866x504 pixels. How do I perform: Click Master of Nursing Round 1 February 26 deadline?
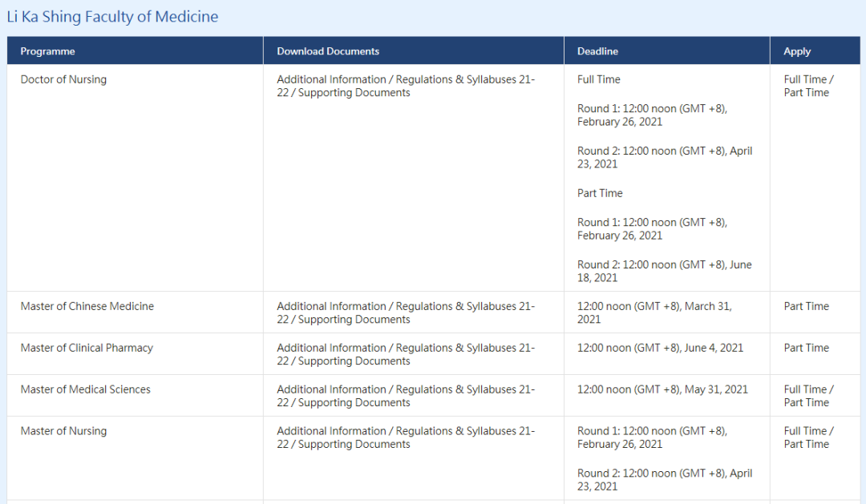[x=652, y=437]
